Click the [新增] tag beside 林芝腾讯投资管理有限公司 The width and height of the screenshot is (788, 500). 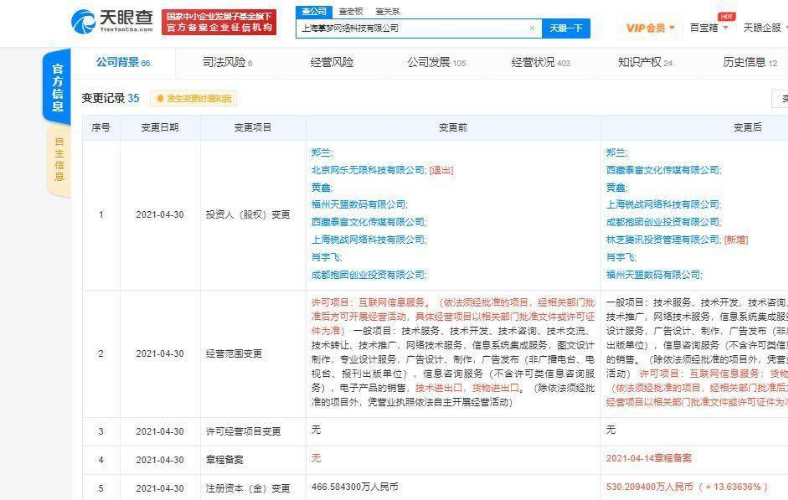click(736, 240)
